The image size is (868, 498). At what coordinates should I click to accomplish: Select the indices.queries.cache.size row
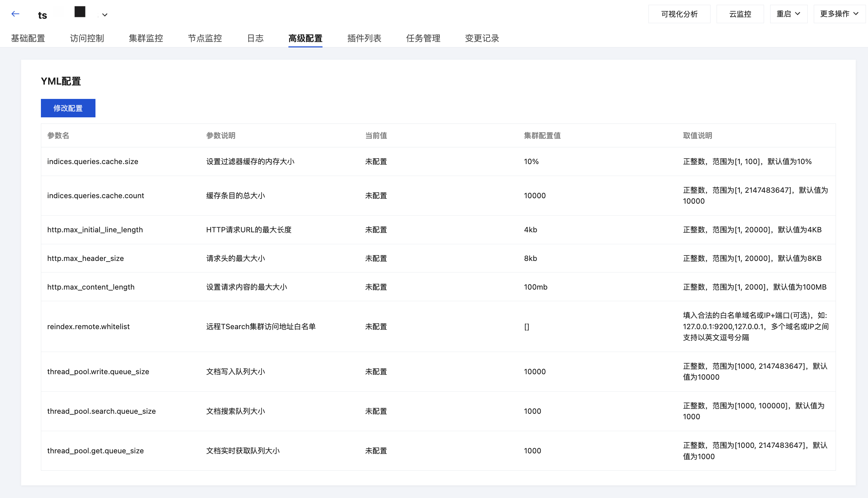93,161
